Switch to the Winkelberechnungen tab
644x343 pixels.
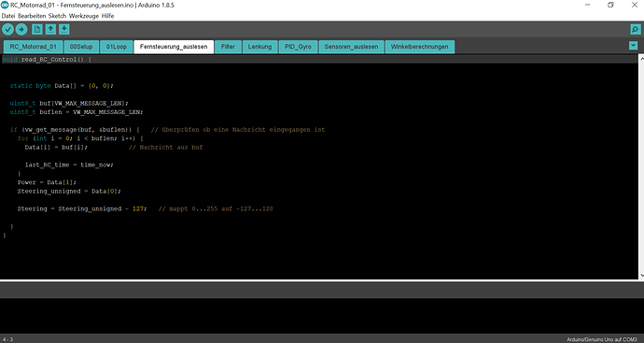coord(419,47)
